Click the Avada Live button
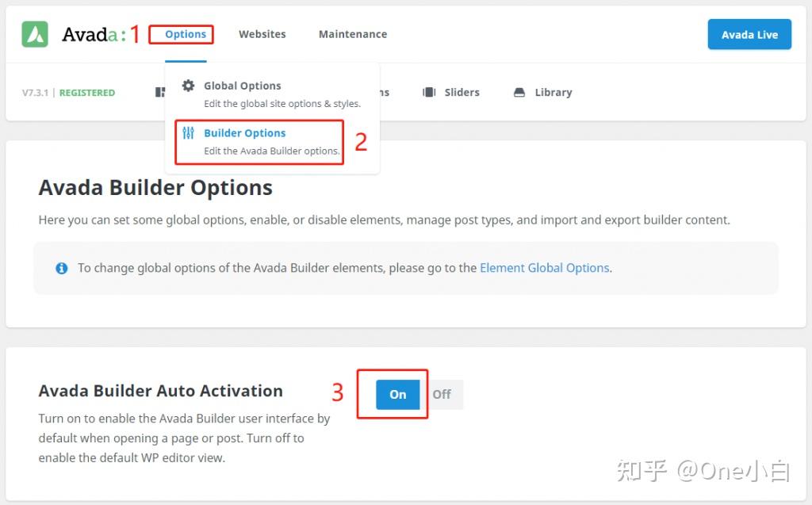The width and height of the screenshot is (812, 505). 749,34
